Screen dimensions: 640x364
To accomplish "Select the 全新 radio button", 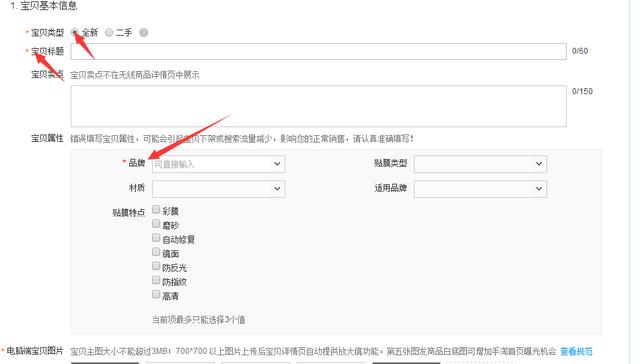I will coord(75,32).
